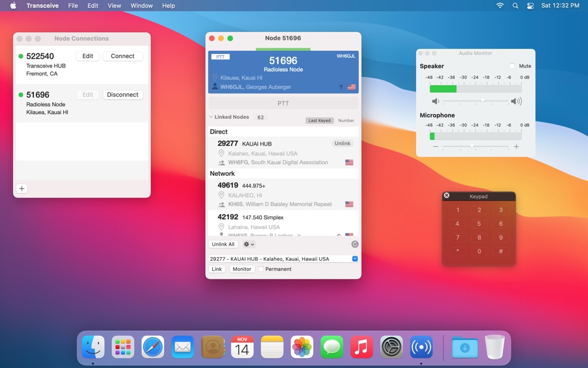
Task: Click the group icon beside KH6S
Action: (x=222, y=204)
